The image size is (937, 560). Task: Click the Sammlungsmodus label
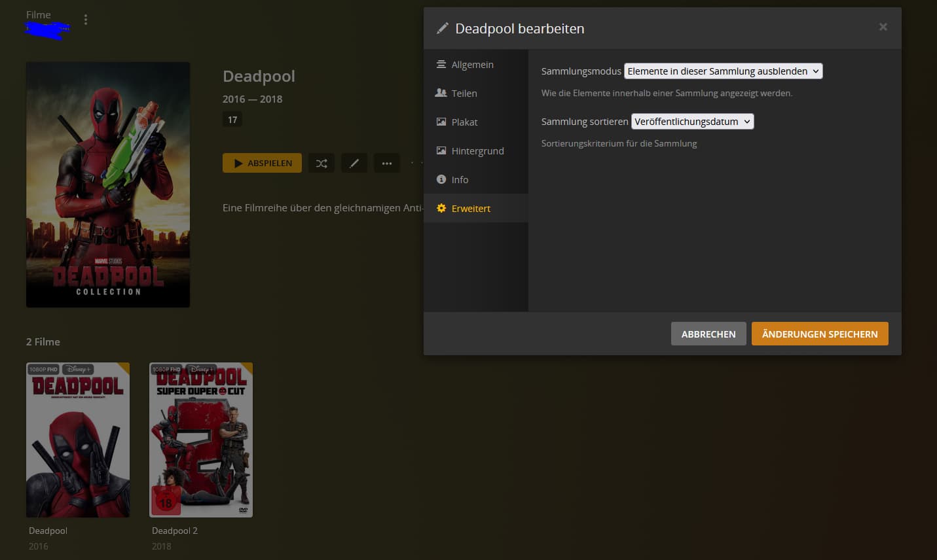pyautogui.click(x=581, y=71)
